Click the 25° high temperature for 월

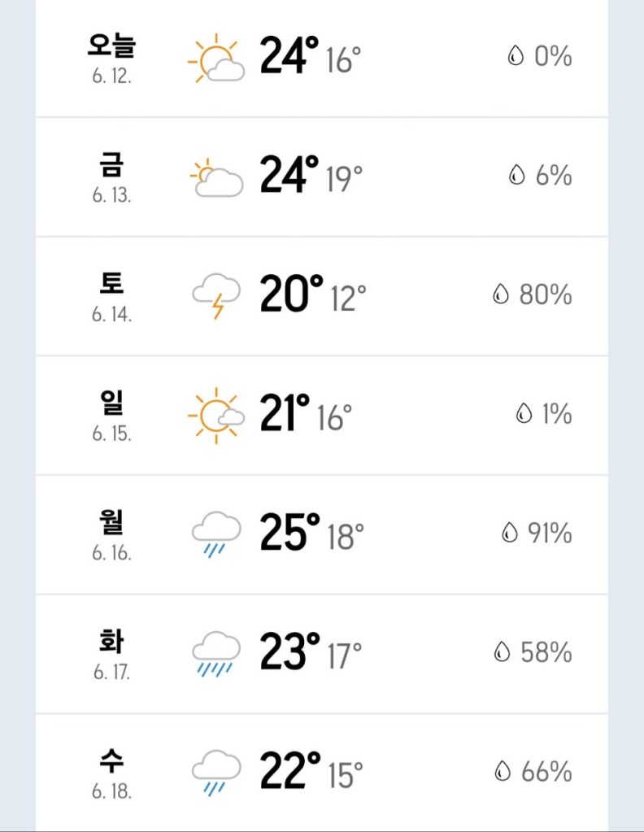[289, 533]
